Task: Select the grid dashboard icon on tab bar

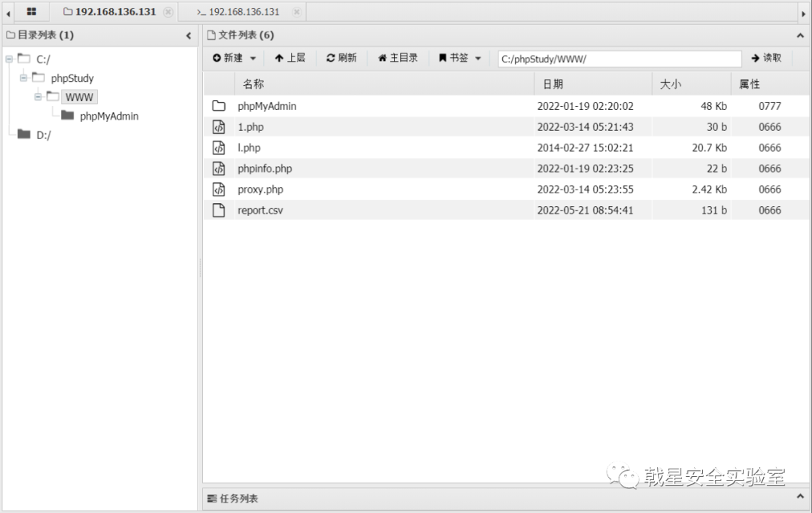Action: tap(30, 12)
